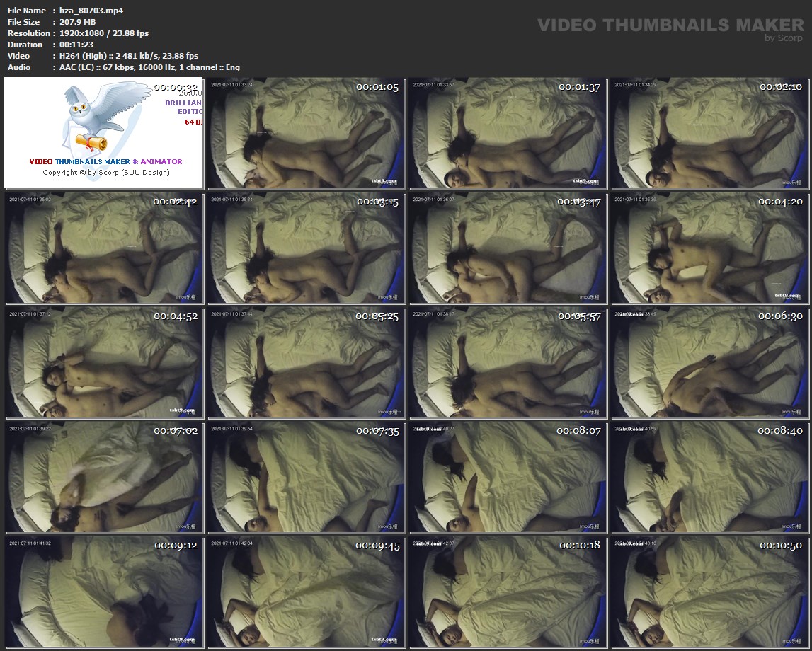This screenshot has width=812, height=651.
Task: Click the Copyright by Scorp (SUU Design) text
Action: click(x=106, y=172)
